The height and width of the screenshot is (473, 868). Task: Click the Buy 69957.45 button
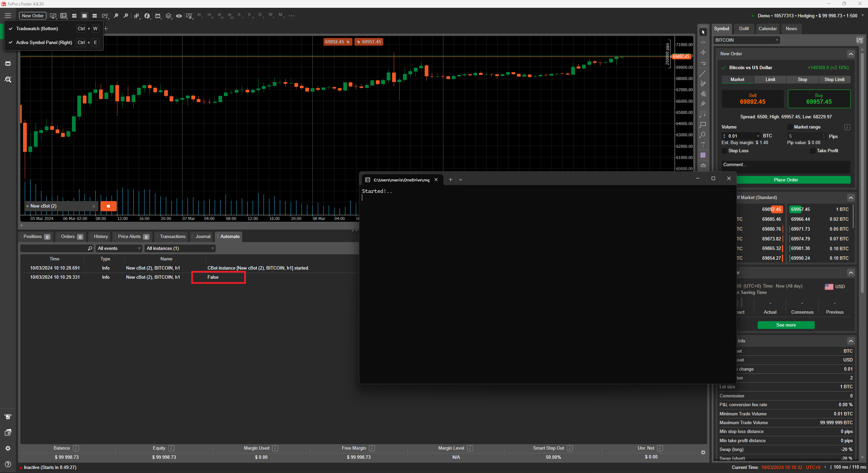(x=819, y=99)
